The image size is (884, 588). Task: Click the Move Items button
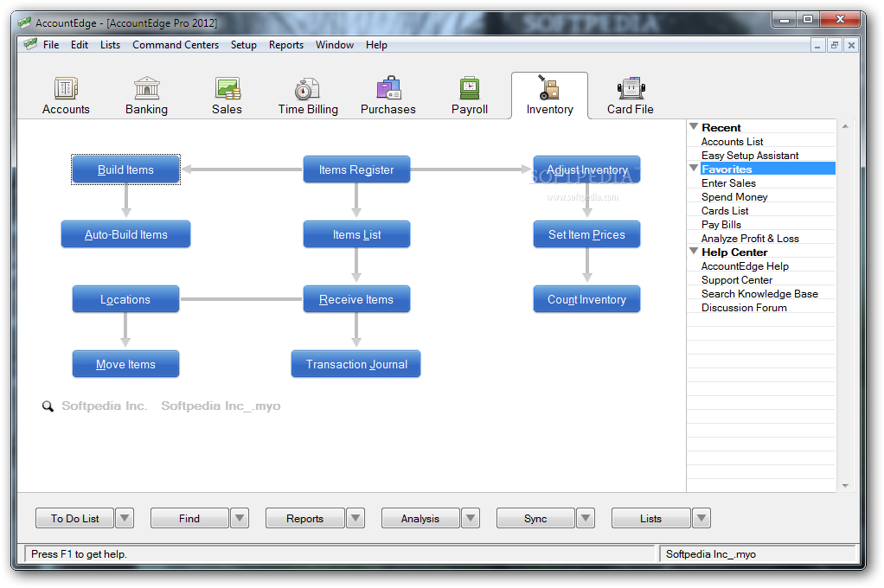[x=125, y=364]
